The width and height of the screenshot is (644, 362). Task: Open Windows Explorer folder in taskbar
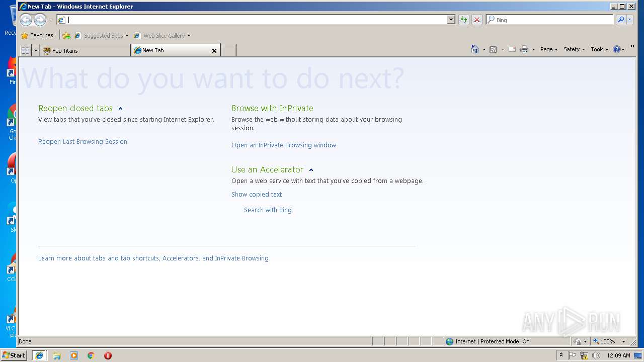pos(57,355)
